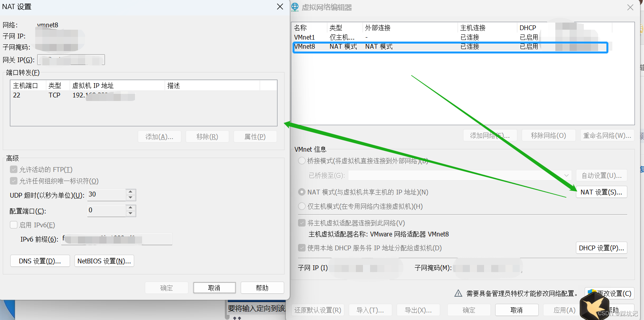Open DNS 设置(D) dialog
644x320 pixels.
point(40,261)
